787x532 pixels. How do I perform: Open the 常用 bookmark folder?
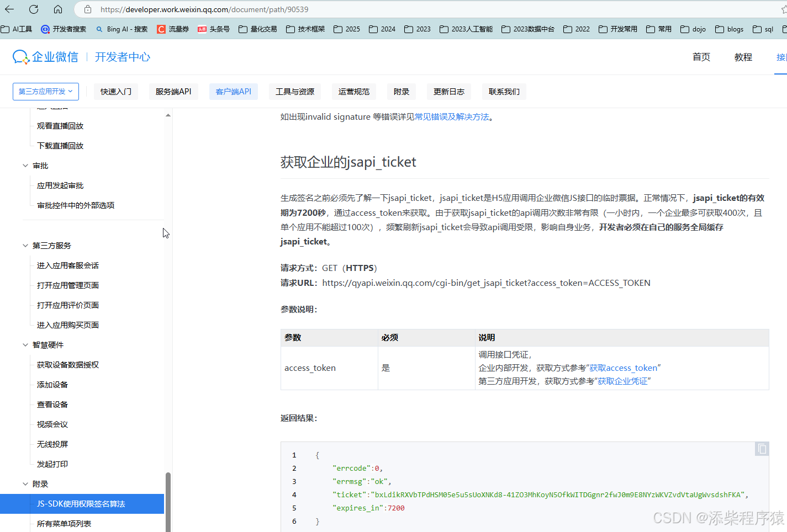(x=659, y=29)
